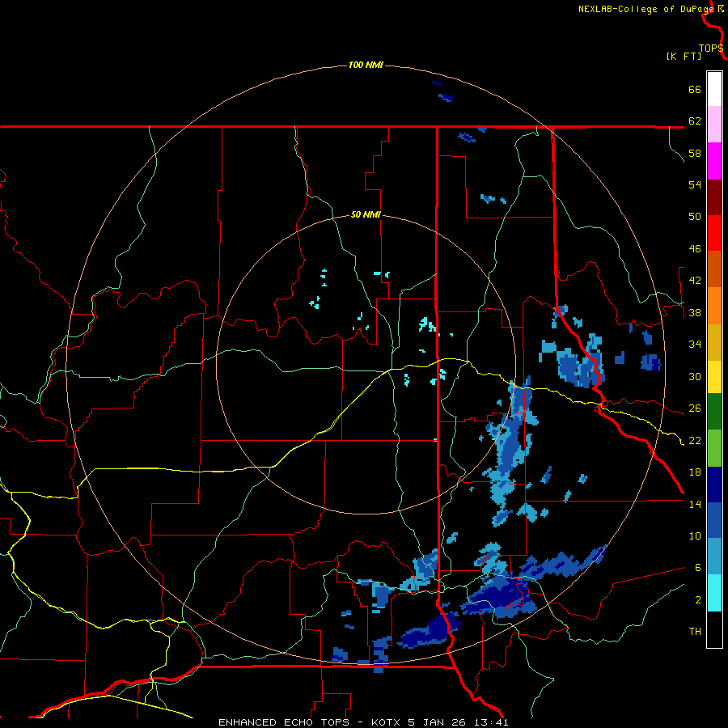Viewport: 728px width, 728px height.
Task: Select the lighter orange legend swatch
Action: (x=714, y=306)
